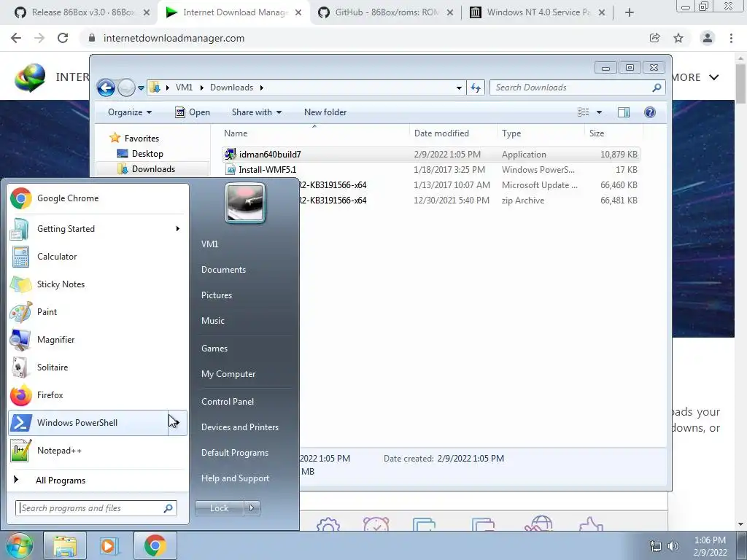Image resolution: width=747 pixels, height=560 pixels.
Task: Open the media player taskbar icon
Action: [109, 545]
